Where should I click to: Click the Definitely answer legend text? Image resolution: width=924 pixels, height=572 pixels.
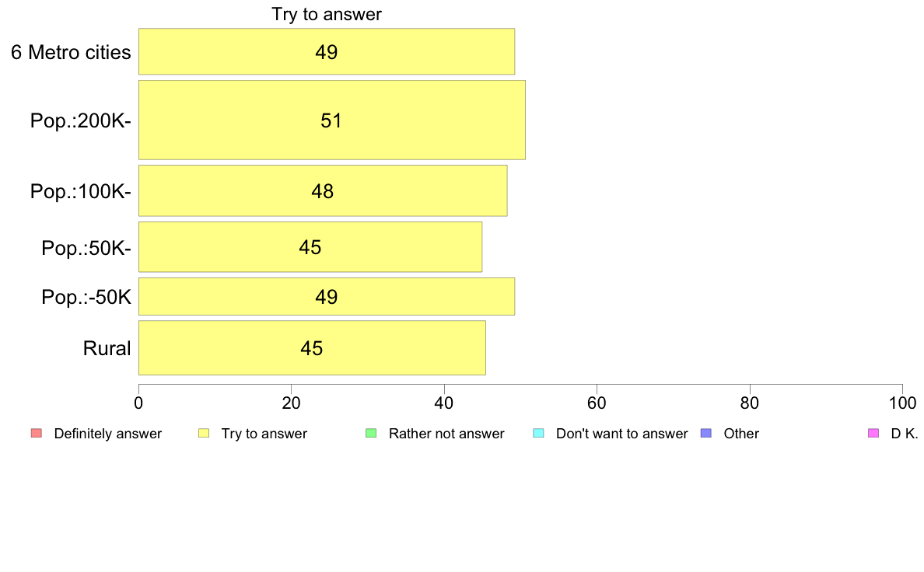coord(108,434)
